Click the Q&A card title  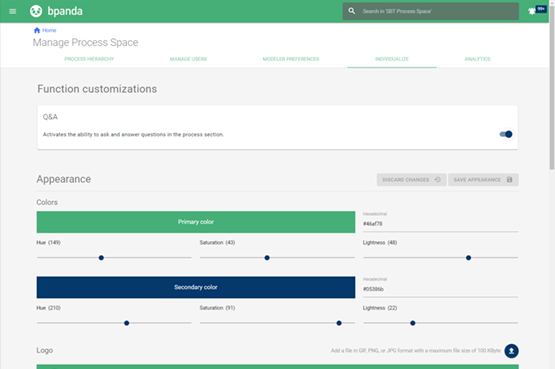50,117
